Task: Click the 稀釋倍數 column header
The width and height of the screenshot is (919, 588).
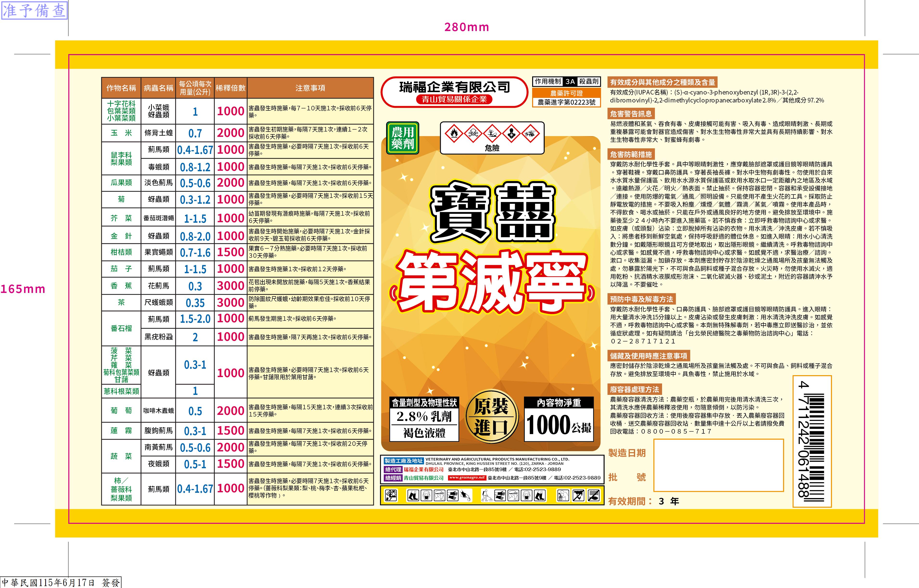Action: click(230, 88)
